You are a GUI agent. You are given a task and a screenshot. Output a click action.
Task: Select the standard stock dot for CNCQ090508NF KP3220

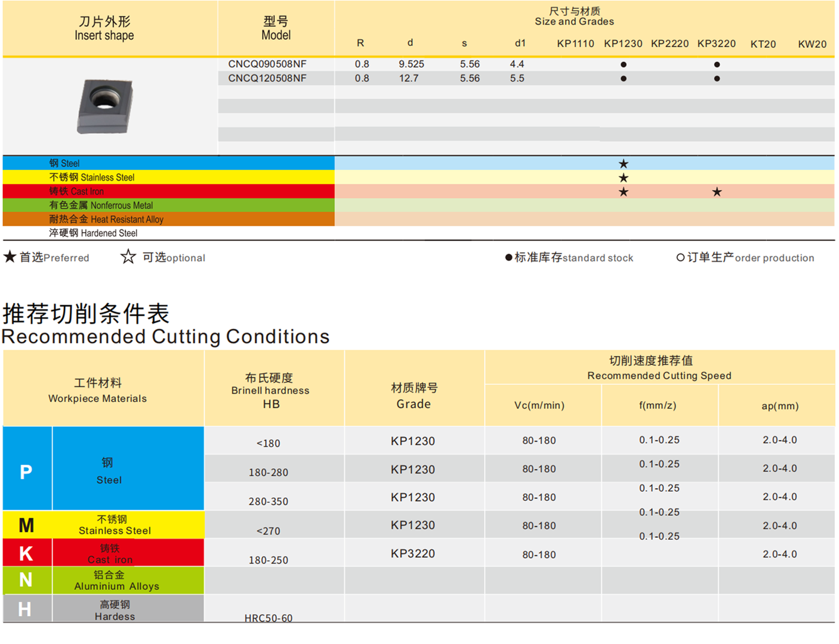coord(717,64)
